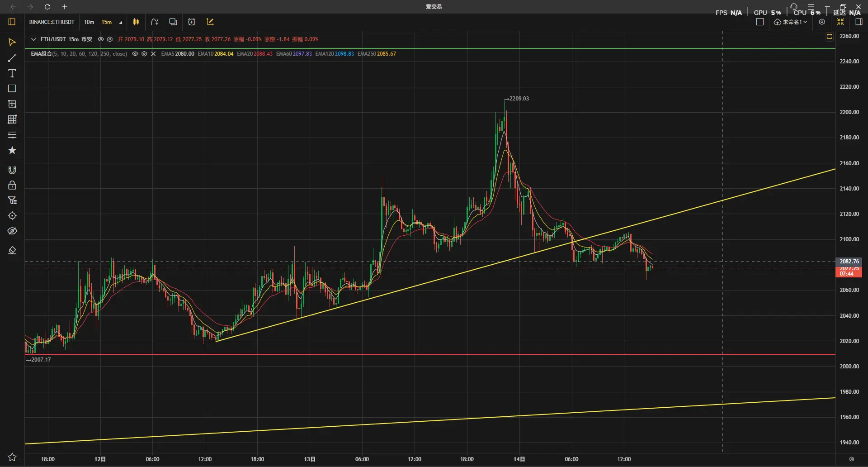Open chart settings hexagon in top-right toolbar
This screenshot has height=467, width=868.
822,22
